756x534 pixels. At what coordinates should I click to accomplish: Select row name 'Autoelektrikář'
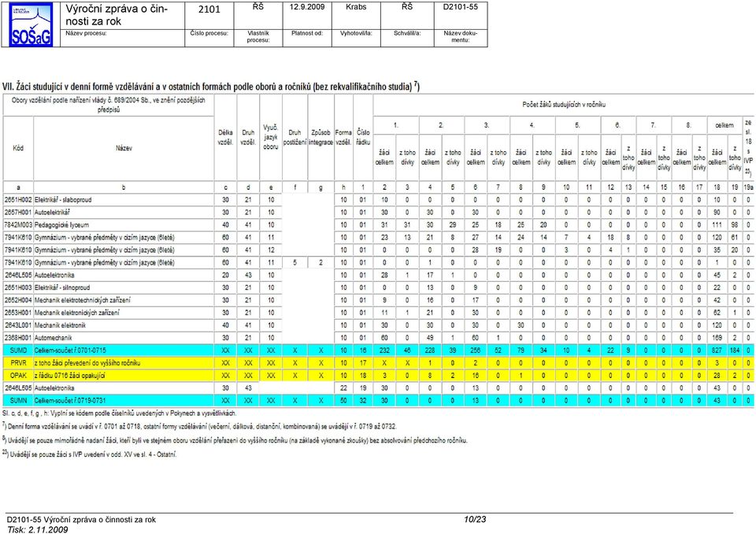click(52, 212)
